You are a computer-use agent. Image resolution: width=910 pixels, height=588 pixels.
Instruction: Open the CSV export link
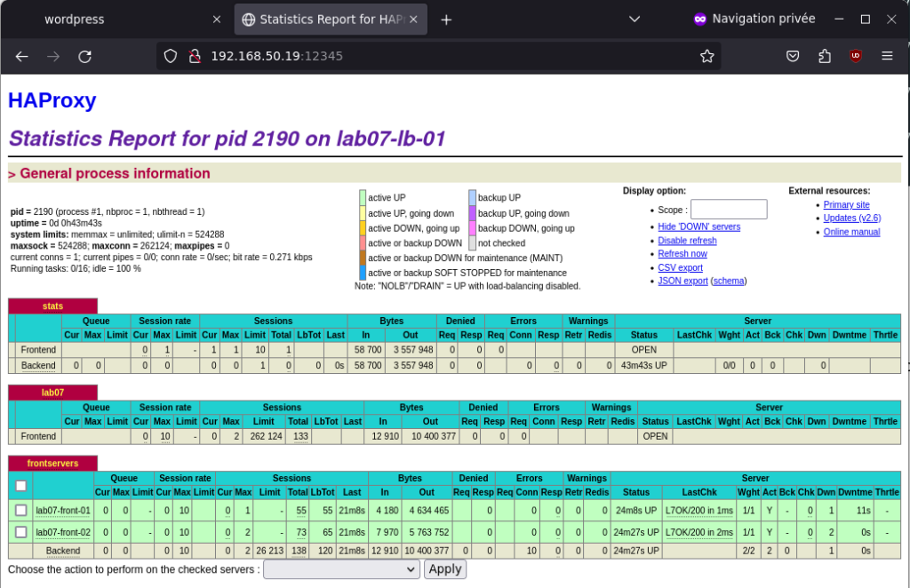click(680, 267)
